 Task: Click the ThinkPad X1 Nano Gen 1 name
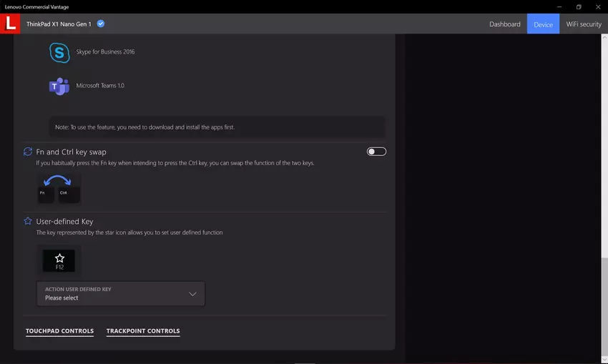pyautogui.click(x=59, y=24)
